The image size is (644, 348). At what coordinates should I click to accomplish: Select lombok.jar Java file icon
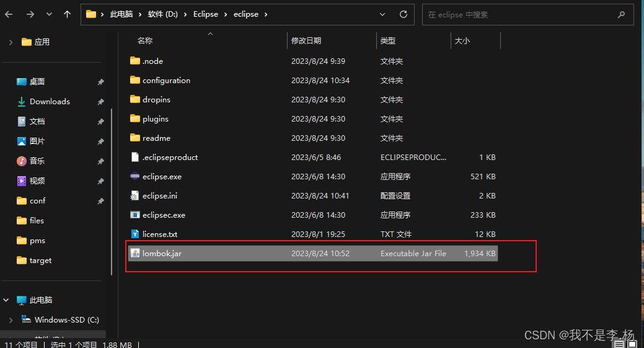coord(135,253)
